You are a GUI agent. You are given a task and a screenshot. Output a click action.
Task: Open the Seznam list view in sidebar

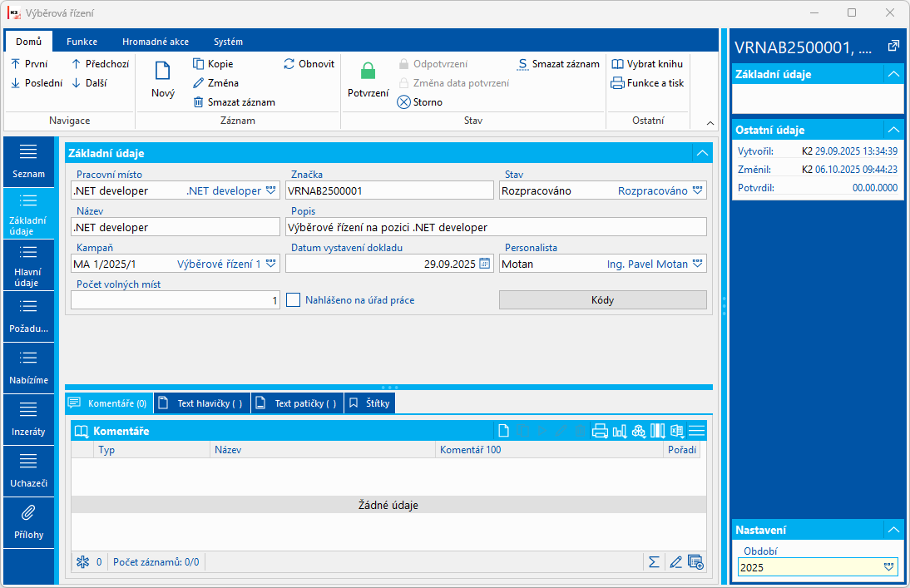[28, 162]
